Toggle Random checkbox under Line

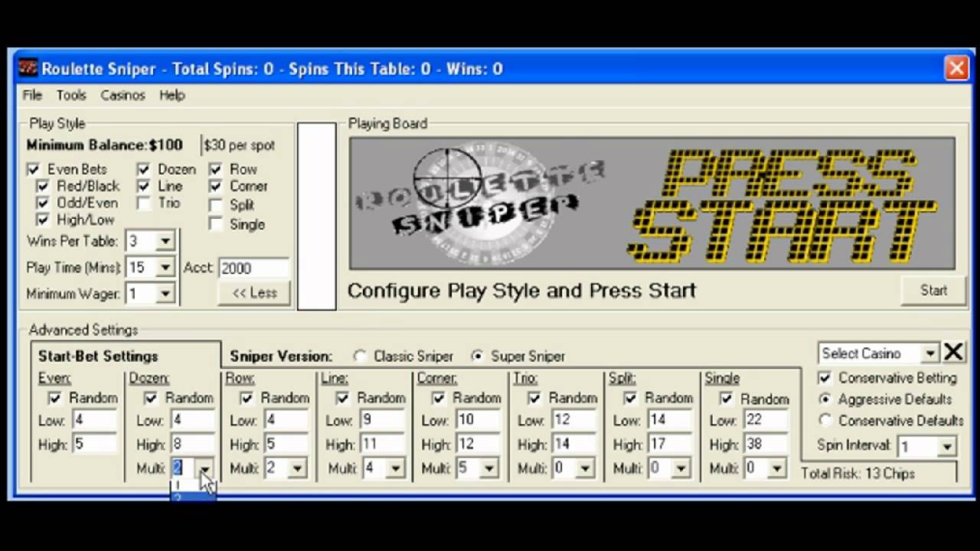point(342,398)
